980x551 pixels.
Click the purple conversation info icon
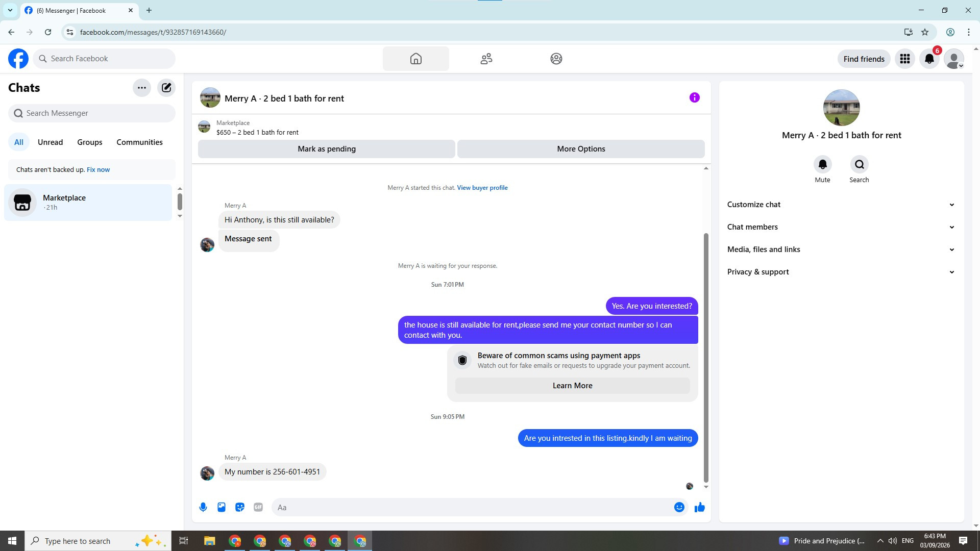(x=694, y=97)
